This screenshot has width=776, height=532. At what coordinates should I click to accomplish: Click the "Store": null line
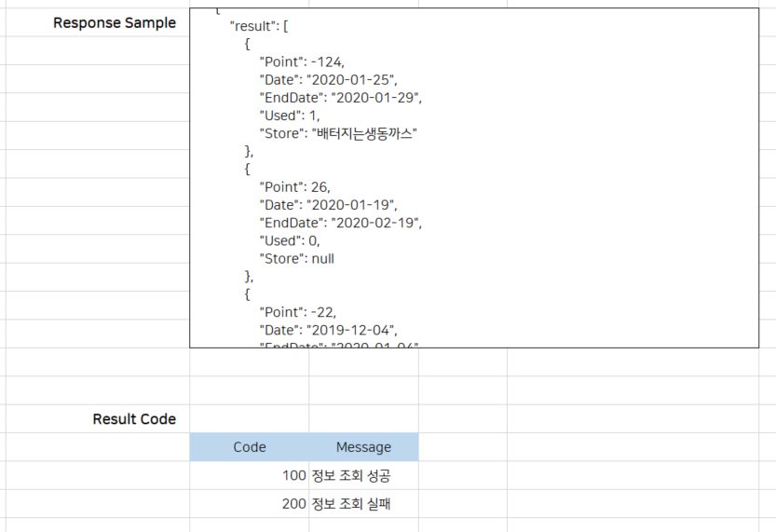(296, 258)
